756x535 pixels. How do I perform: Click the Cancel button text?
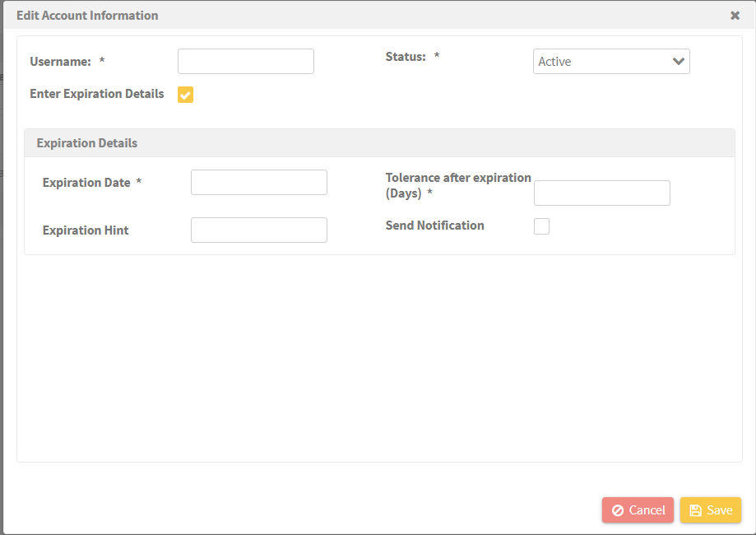pyautogui.click(x=647, y=510)
